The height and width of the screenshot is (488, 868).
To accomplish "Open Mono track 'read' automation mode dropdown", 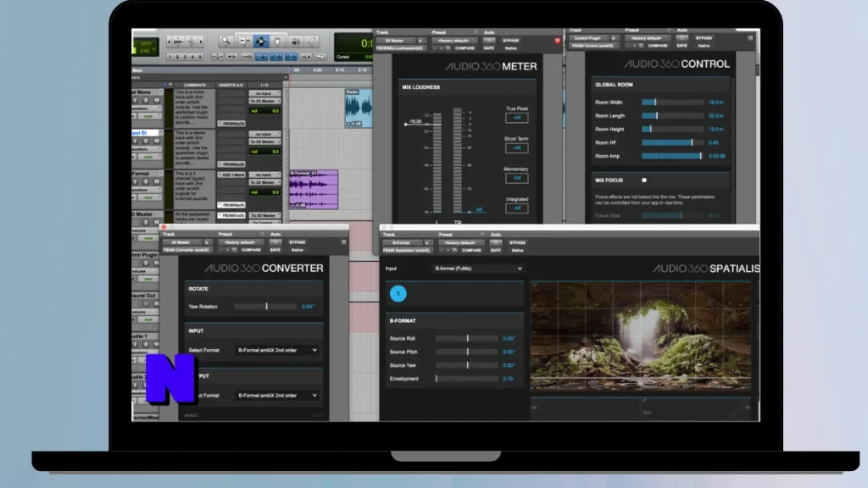I will pos(149,116).
